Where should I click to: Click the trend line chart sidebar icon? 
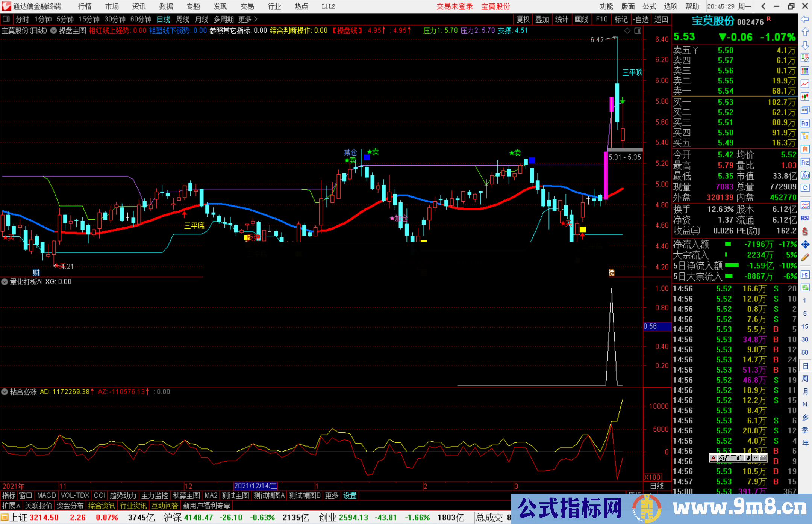click(805, 84)
